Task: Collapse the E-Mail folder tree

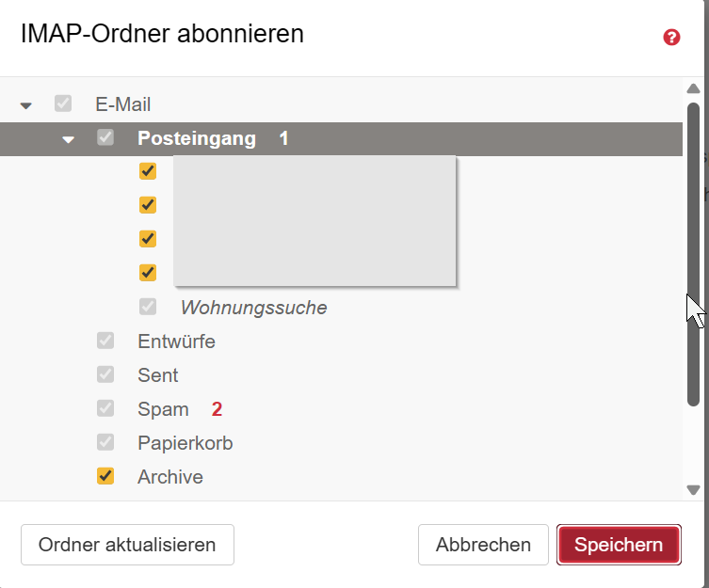Action: pos(25,105)
